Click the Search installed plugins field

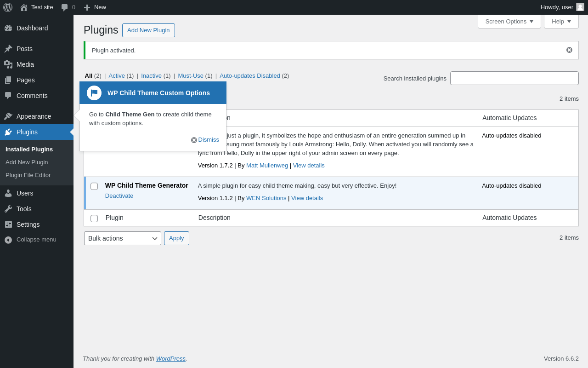(514, 78)
